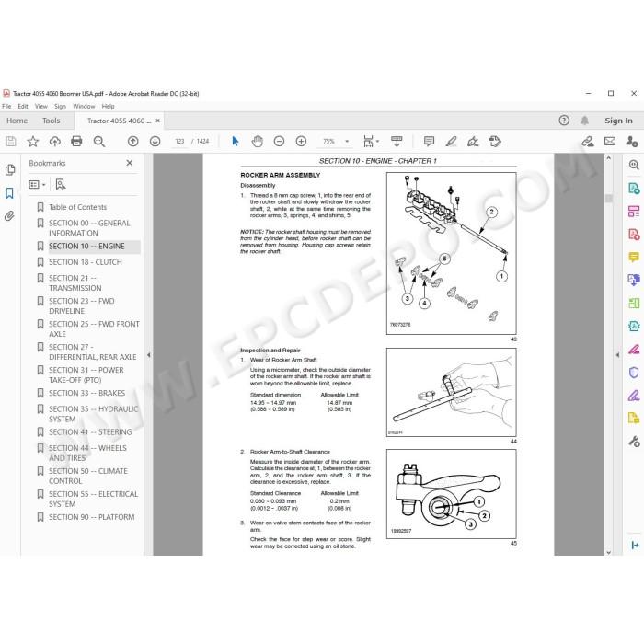Click the upload to cloud icon
644x644 pixels.
[54, 142]
